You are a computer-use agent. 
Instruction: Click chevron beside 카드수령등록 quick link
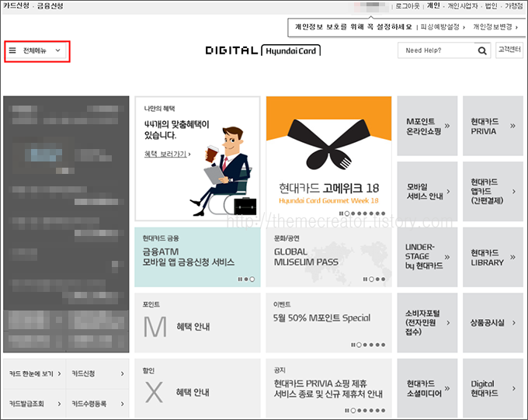[122, 404]
